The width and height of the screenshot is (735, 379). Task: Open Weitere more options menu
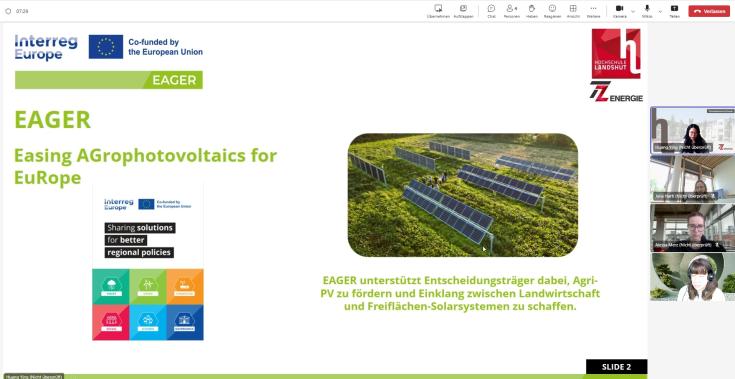(x=593, y=11)
